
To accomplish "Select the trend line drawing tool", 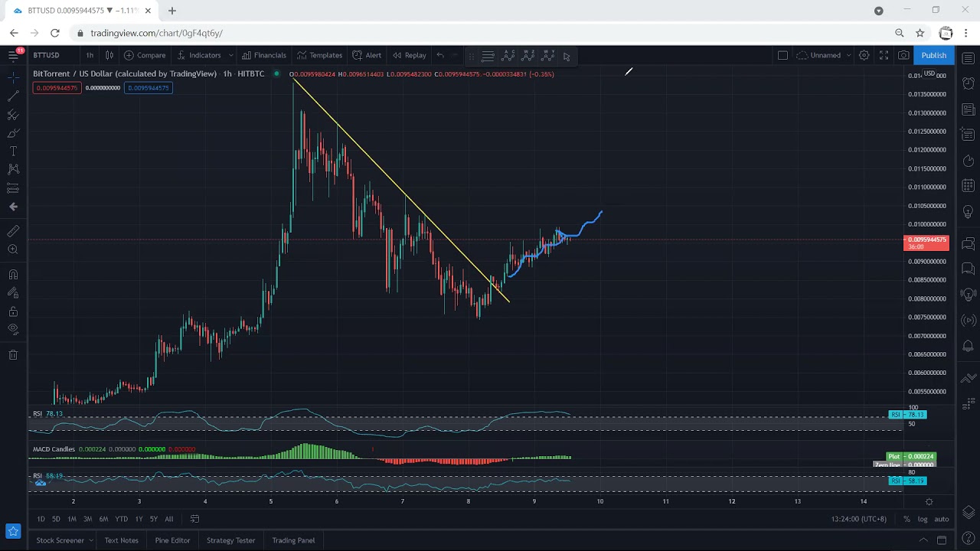I will 13,96.
